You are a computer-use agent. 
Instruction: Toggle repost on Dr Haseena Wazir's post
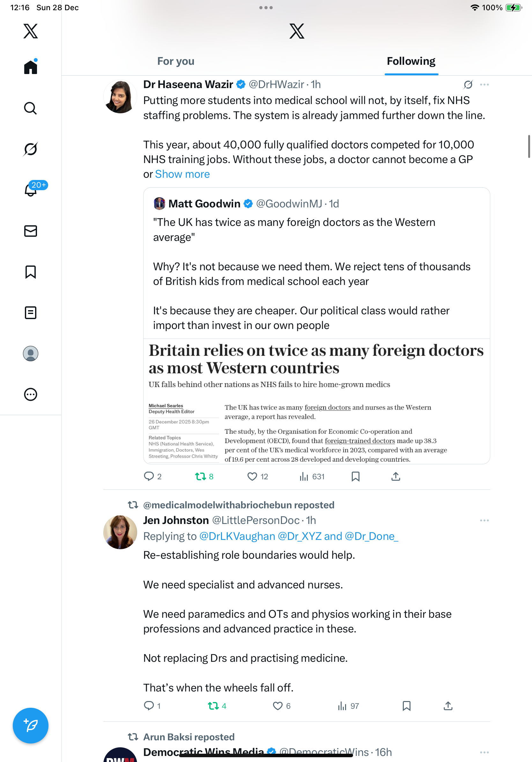(x=201, y=477)
